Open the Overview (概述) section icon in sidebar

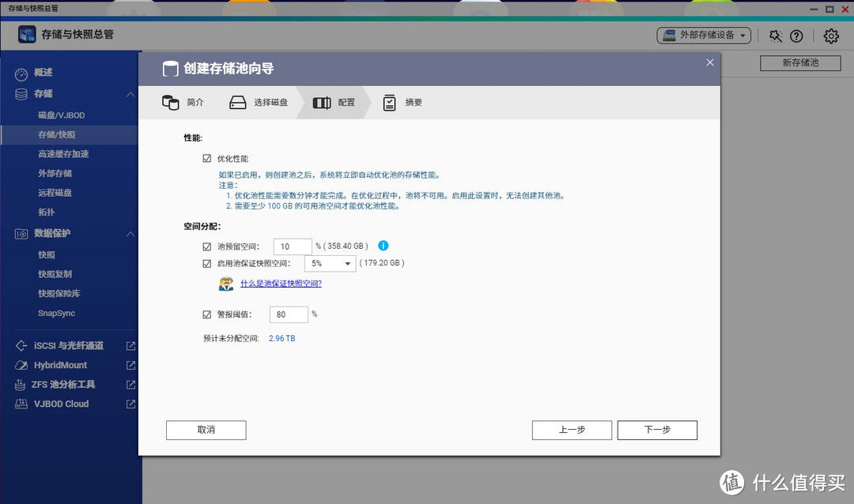pyautogui.click(x=22, y=73)
